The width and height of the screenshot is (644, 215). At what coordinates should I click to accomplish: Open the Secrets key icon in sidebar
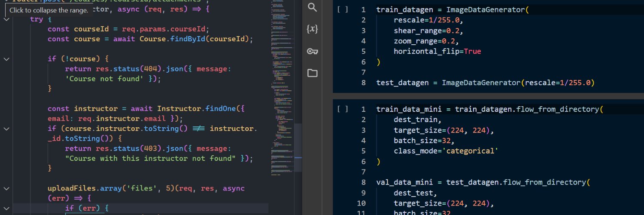click(x=313, y=51)
